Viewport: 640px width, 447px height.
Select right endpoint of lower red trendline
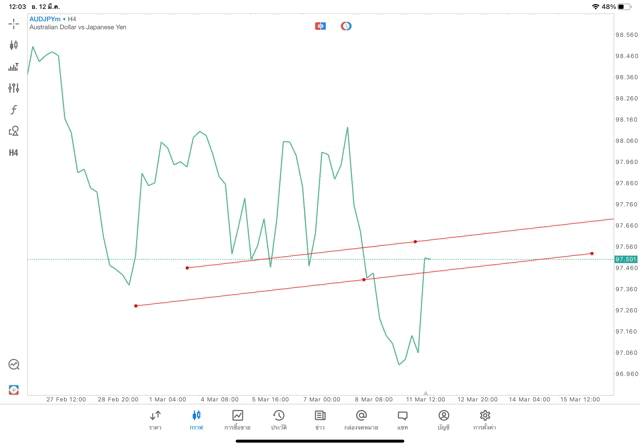[592, 253]
